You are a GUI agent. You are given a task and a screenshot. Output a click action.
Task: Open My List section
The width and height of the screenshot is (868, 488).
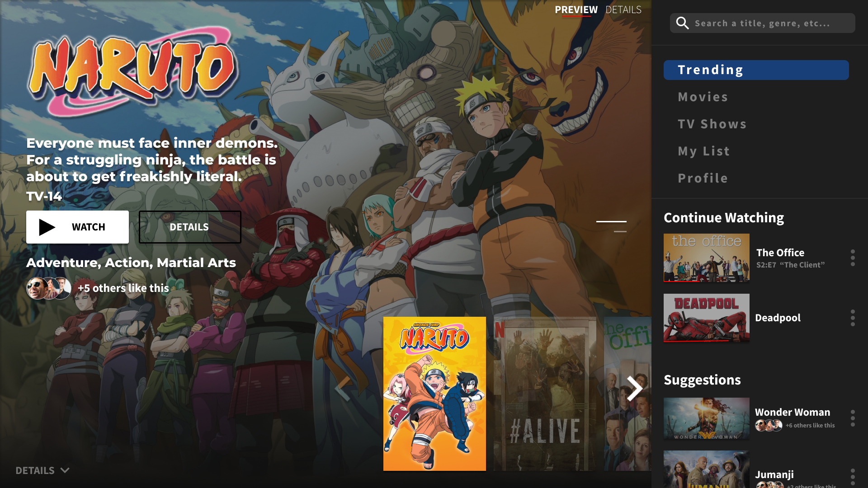click(x=703, y=151)
